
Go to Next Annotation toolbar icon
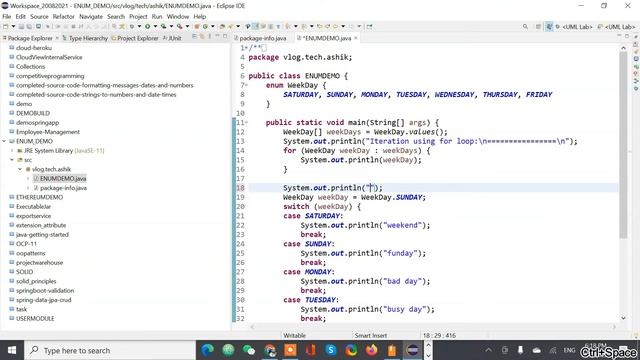pos(288,27)
